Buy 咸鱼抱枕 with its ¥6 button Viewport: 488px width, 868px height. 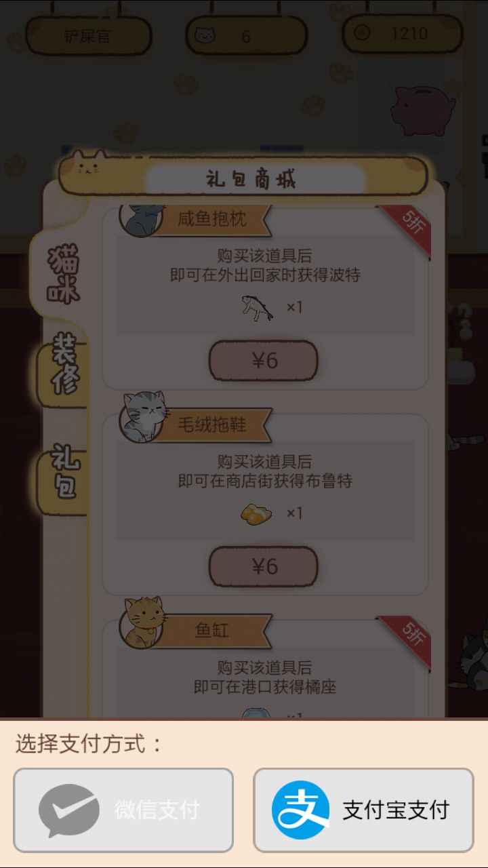[x=264, y=360]
